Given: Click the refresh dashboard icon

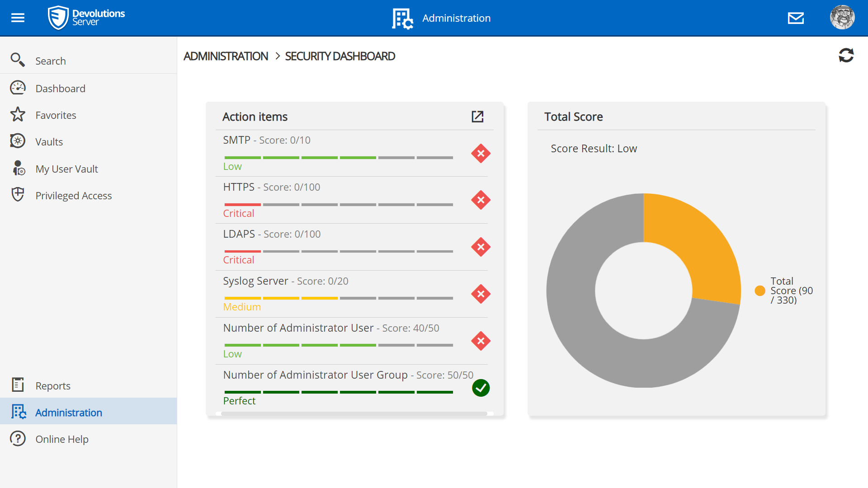Looking at the screenshot, I should click(x=846, y=56).
